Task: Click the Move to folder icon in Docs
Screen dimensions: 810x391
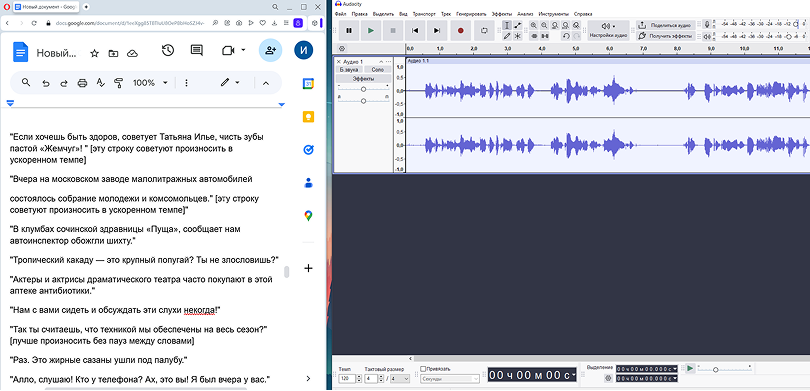Action: [x=113, y=53]
